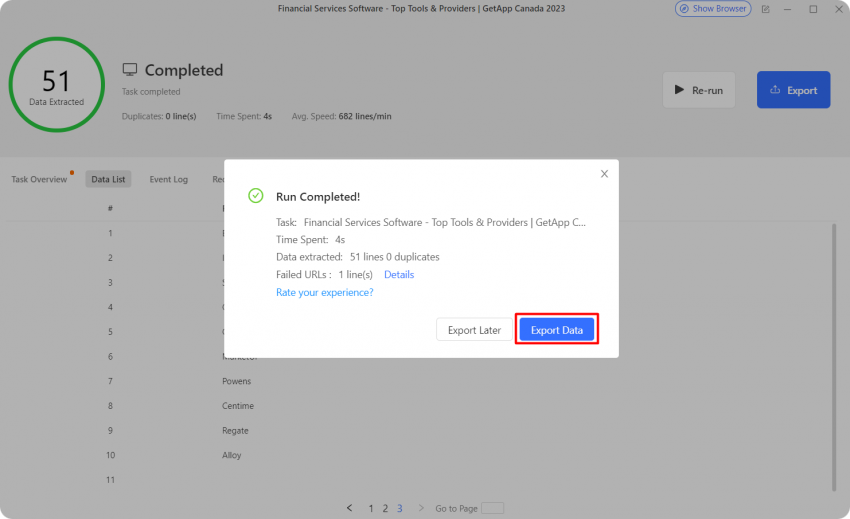Click the Duplicates 0 line(s) stat

(159, 116)
